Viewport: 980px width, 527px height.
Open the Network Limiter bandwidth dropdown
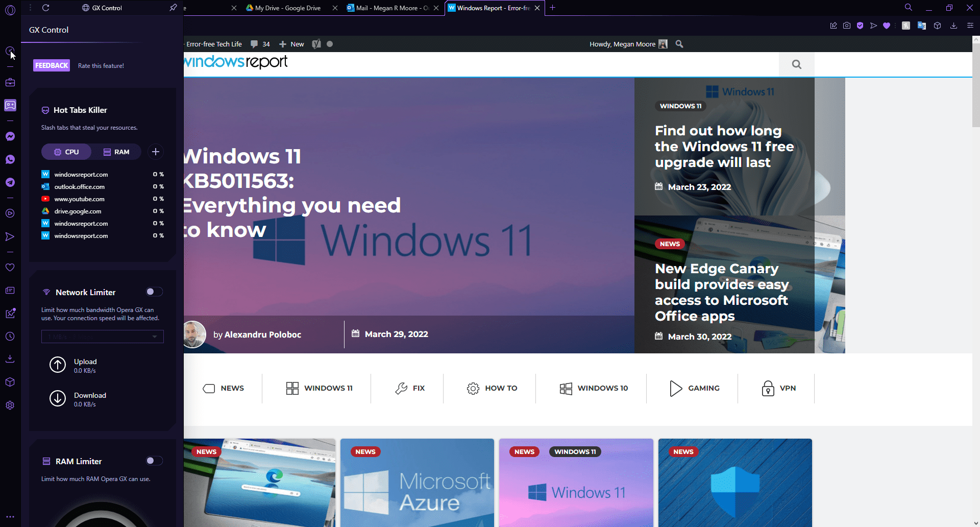click(103, 337)
